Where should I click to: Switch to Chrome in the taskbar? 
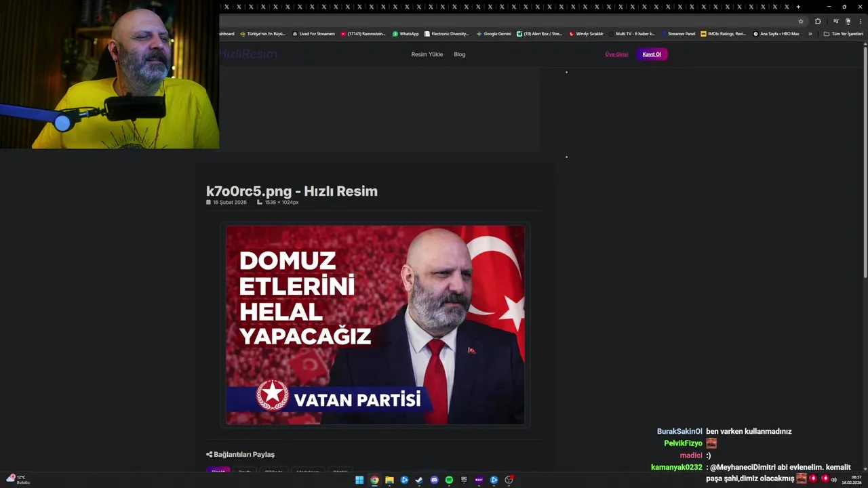[x=374, y=480]
